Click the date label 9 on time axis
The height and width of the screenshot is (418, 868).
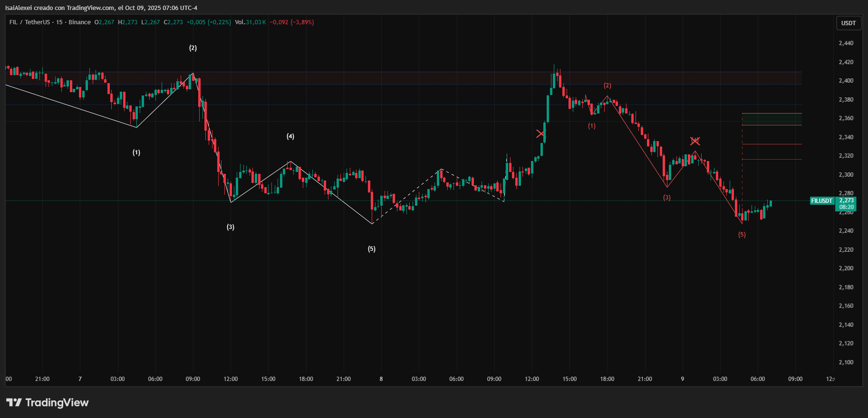point(683,379)
